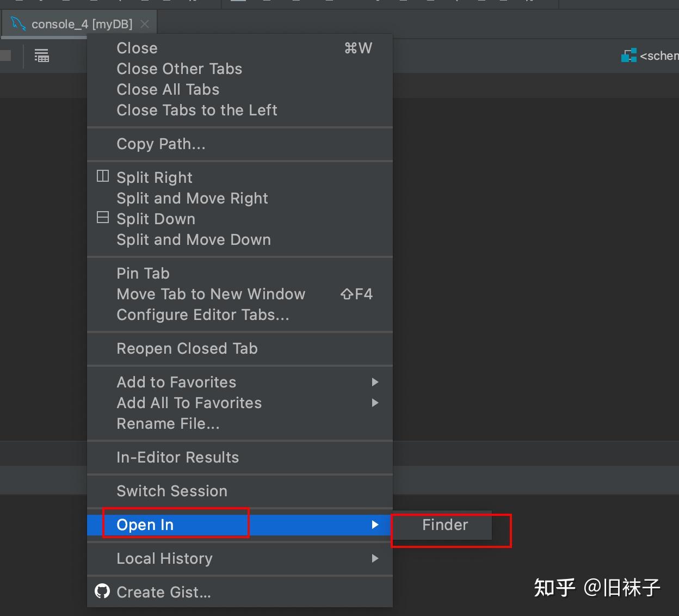679x616 pixels.
Task: Expand the Local History submenu
Action: pyautogui.click(x=374, y=558)
